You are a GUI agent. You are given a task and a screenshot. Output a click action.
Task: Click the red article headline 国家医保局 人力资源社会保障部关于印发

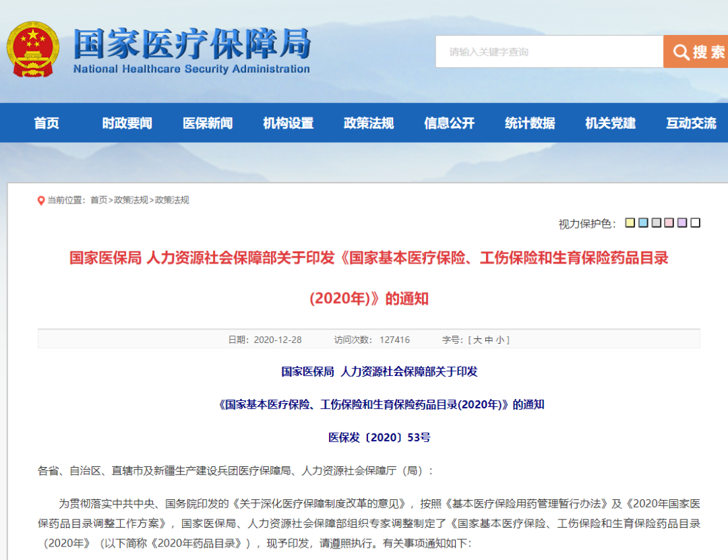[x=369, y=278]
